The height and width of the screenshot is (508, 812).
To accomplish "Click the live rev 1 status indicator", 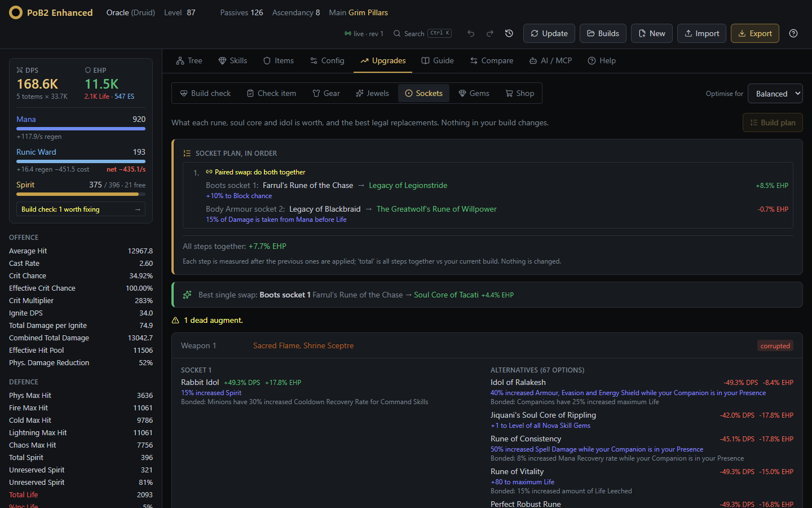I will coord(364,33).
